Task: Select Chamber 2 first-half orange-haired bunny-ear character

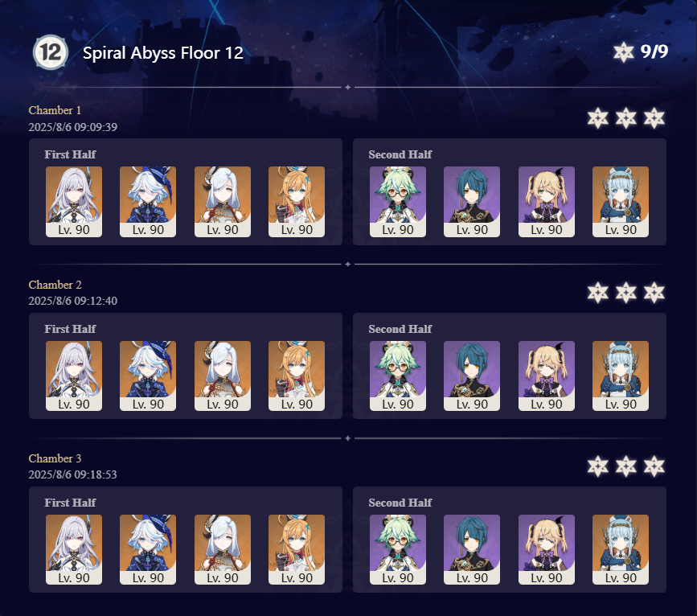Action: pyautogui.click(x=297, y=376)
